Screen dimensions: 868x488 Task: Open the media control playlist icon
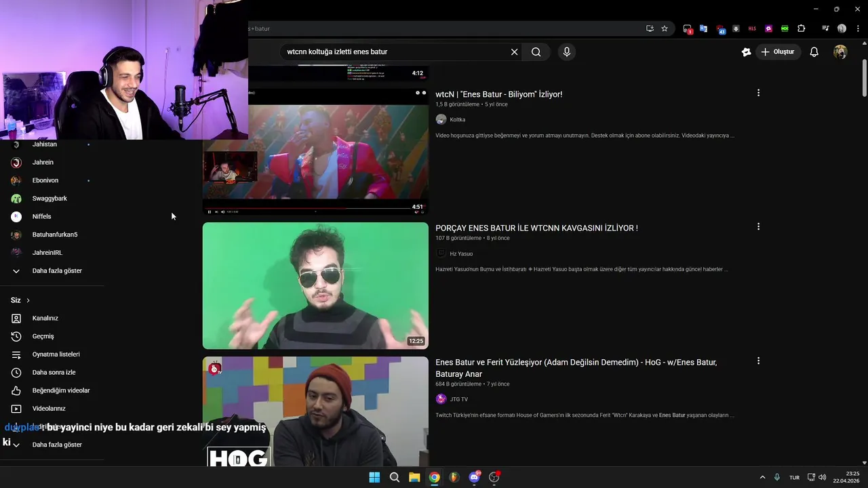(x=825, y=28)
